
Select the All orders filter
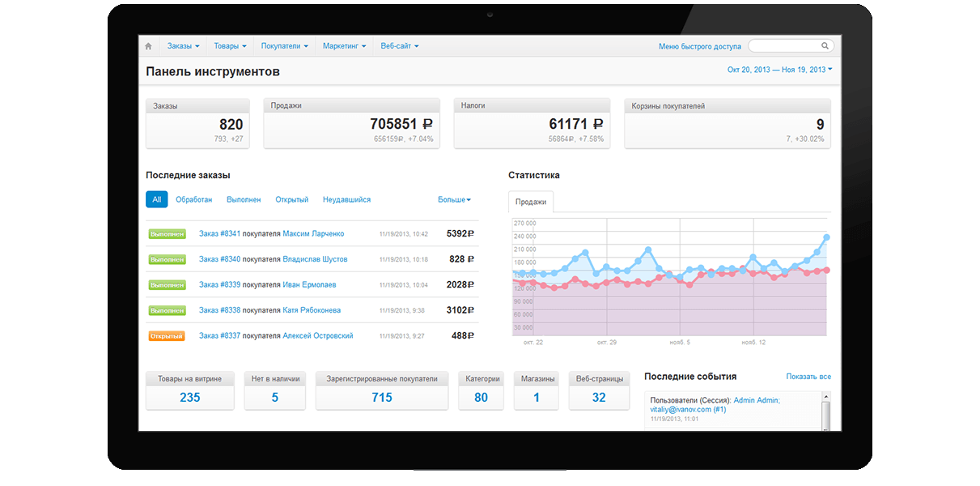[157, 199]
